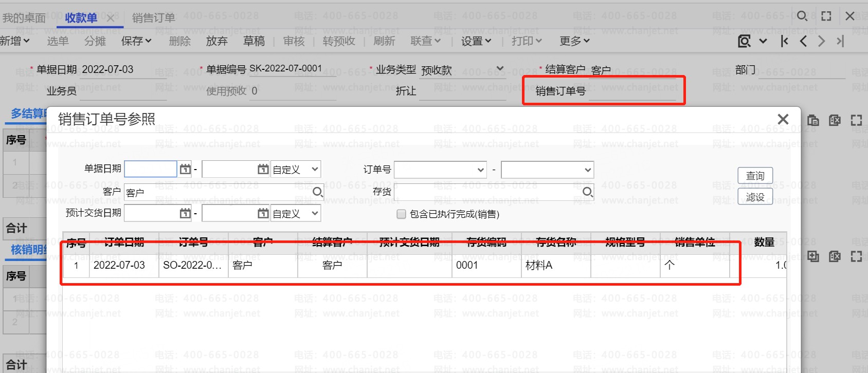
Task: Select order row SO-2022-0… cell
Action: point(193,265)
